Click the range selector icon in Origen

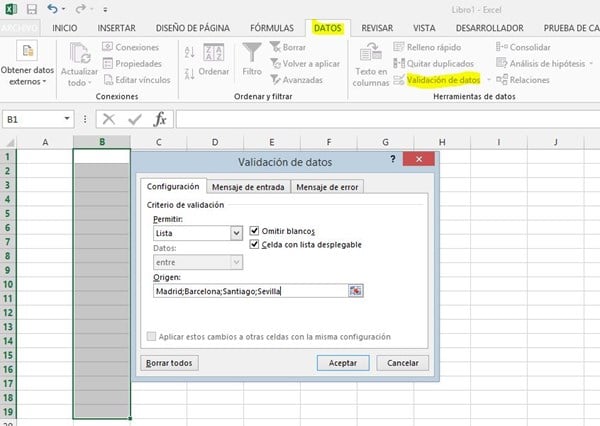click(x=355, y=291)
